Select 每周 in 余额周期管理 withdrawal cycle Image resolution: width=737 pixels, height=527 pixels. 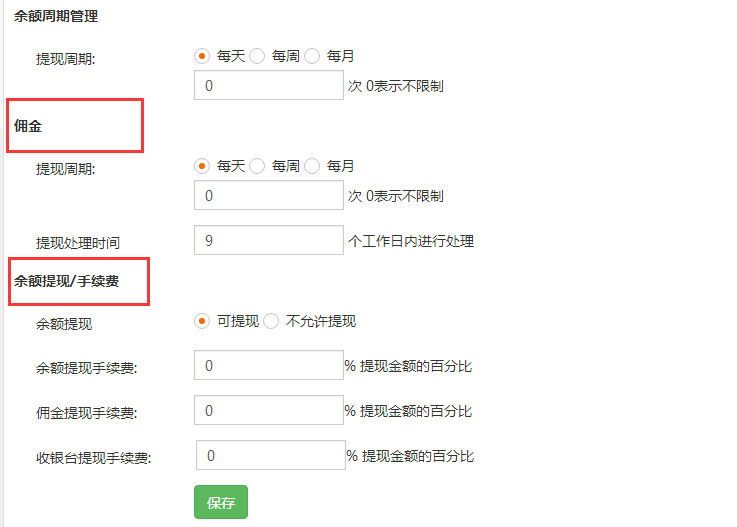[257, 56]
